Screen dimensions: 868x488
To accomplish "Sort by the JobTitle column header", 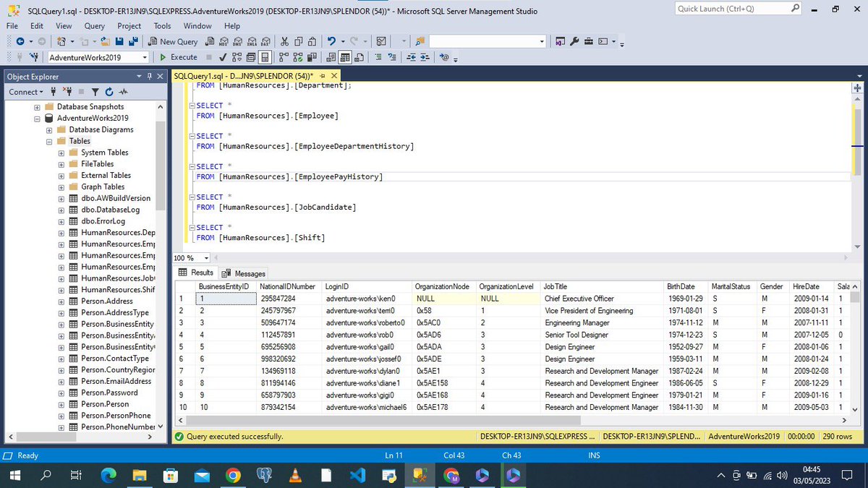I will (603, 287).
